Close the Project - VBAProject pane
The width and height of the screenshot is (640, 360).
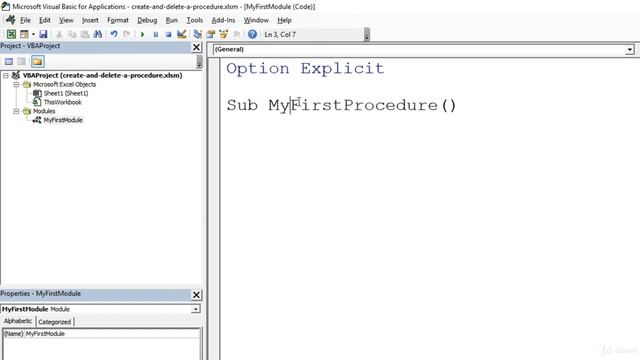(x=196, y=47)
